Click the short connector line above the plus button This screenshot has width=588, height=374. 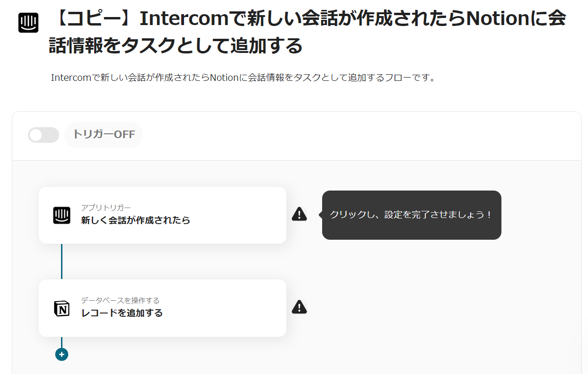pos(61,342)
